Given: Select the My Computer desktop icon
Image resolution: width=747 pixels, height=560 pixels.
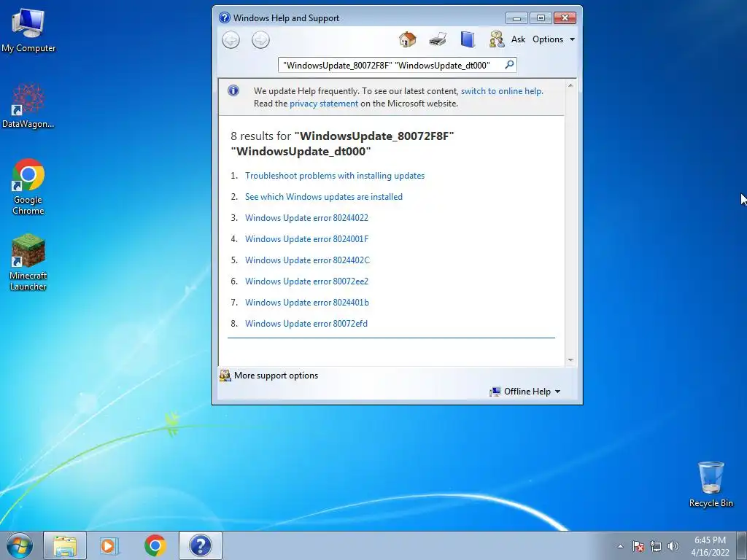Looking at the screenshot, I should pyautogui.click(x=28, y=31).
